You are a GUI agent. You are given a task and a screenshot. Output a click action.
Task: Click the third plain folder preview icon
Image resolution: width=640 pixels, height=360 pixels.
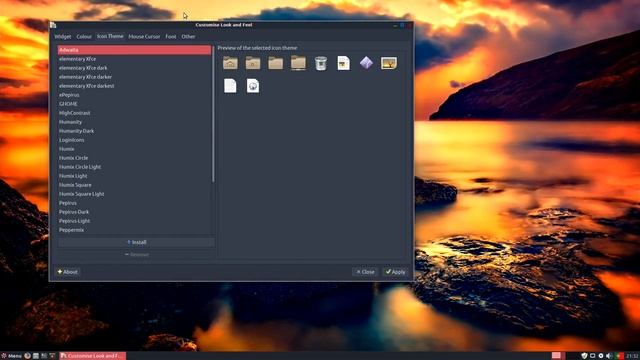coord(276,63)
